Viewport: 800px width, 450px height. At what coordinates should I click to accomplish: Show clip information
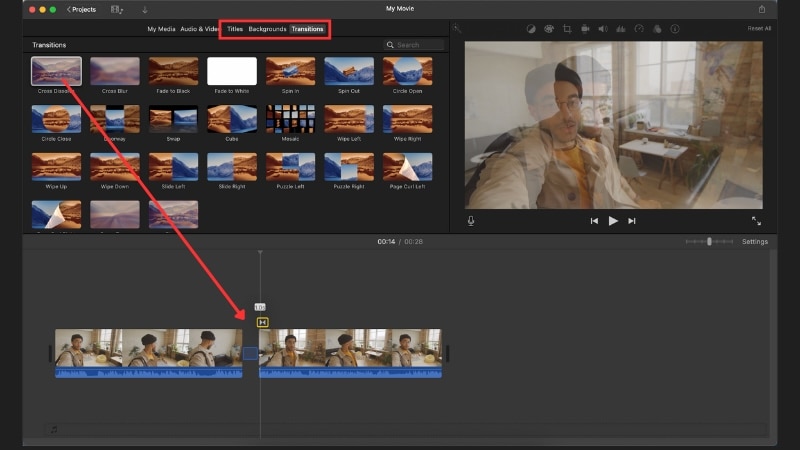pos(674,29)
